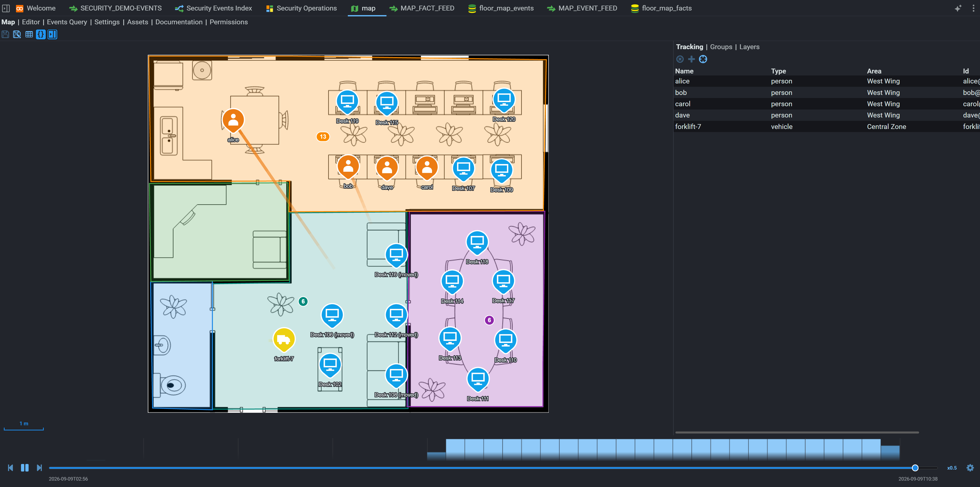Click the Desk 106 (moved) marker
Image resolution: width=980 pixels, height=487 pixels.
[332, 316]
